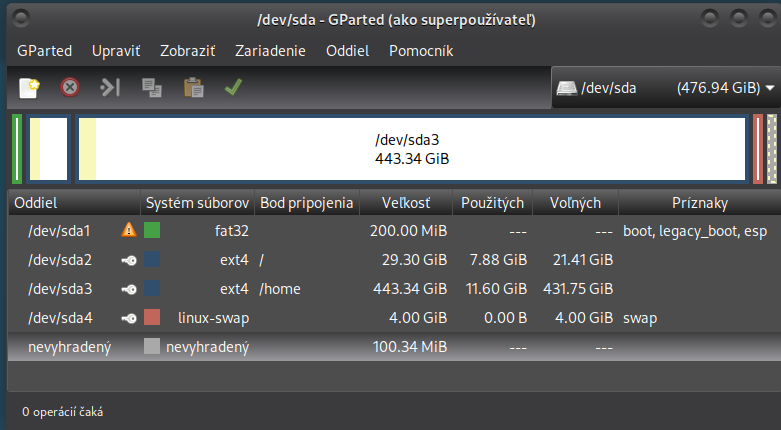Click the green fat32 color swatch
The height and width of the screenshot is (430, 781).
(x=152, y=231)
